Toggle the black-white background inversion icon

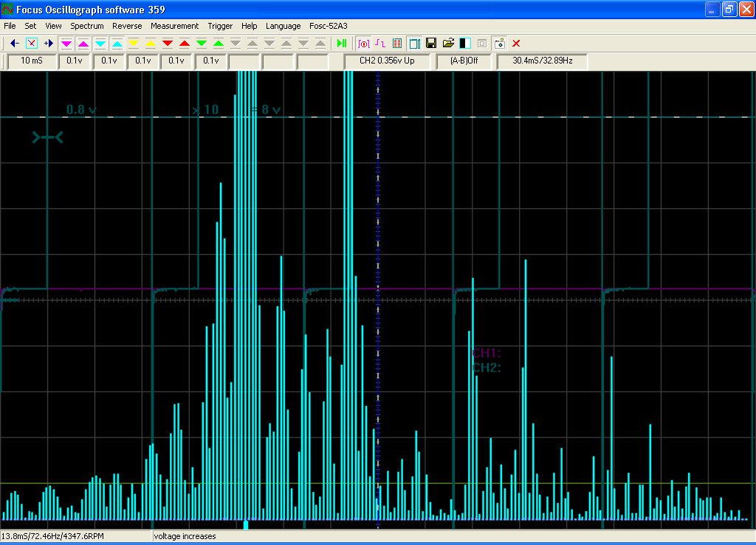tap(465, 44)
